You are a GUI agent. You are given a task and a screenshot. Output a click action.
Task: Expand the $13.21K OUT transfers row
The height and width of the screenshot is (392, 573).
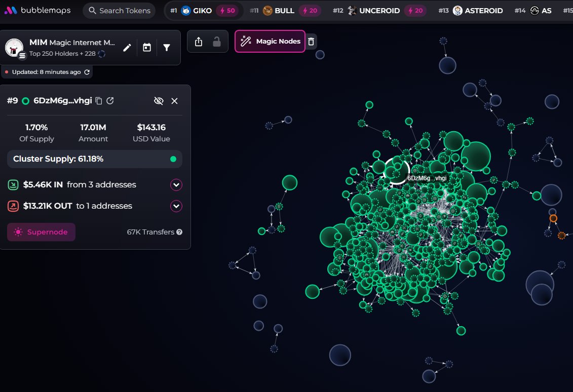pos(176,206)
